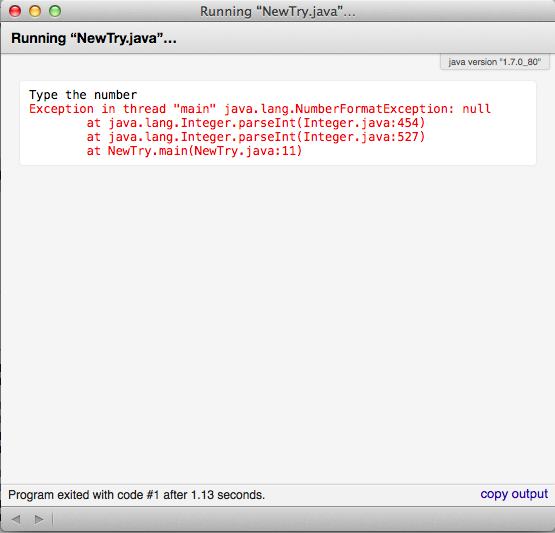
Task: Go forward with the right arrow
Action: [x=39, y=519]
